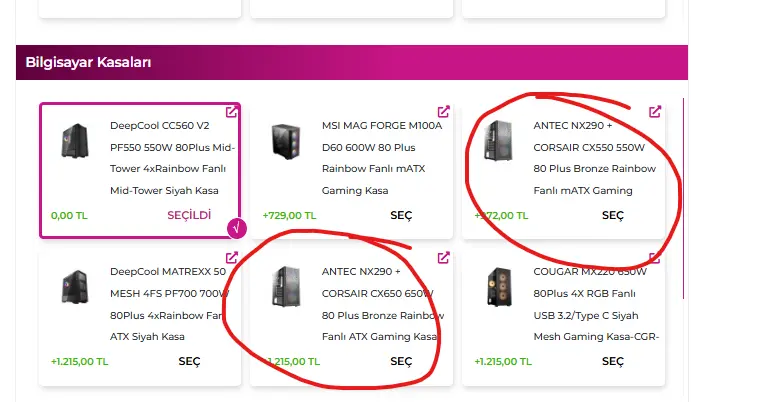Image resolution: width=782 pixels, height=402 pixels.
Task: Click the DeepCool MATREXX 50 MESH title
Action: click(169, 304)
